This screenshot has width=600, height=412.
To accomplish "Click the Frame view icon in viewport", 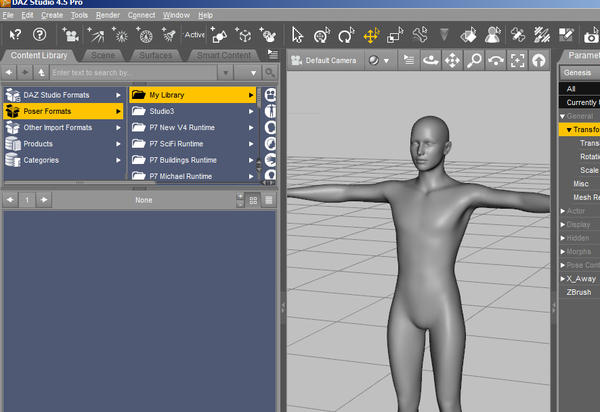I will (x=517, y=61).
